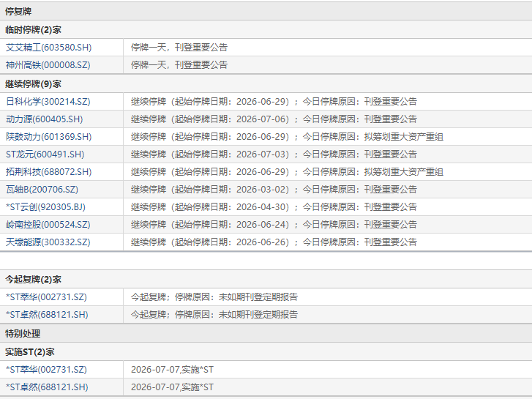Image resolution: width=532 pixels, height=399 pixels.
Task: Click ST龙元 description dated 2026-07-03
Action: (274, 154)
